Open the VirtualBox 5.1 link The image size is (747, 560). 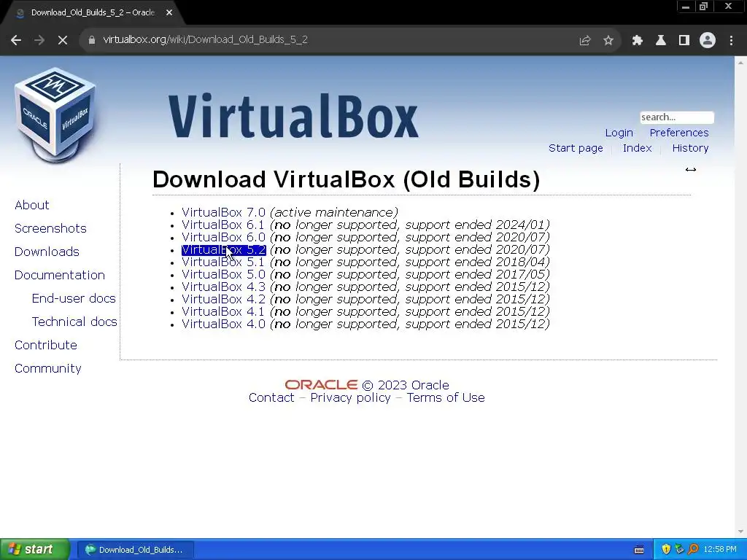click(223, 262)
